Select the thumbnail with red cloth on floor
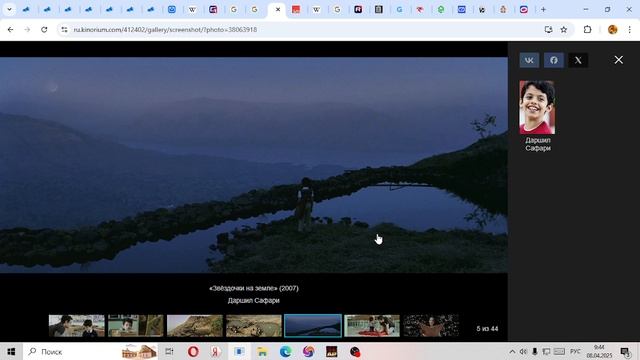 point(372,326)
